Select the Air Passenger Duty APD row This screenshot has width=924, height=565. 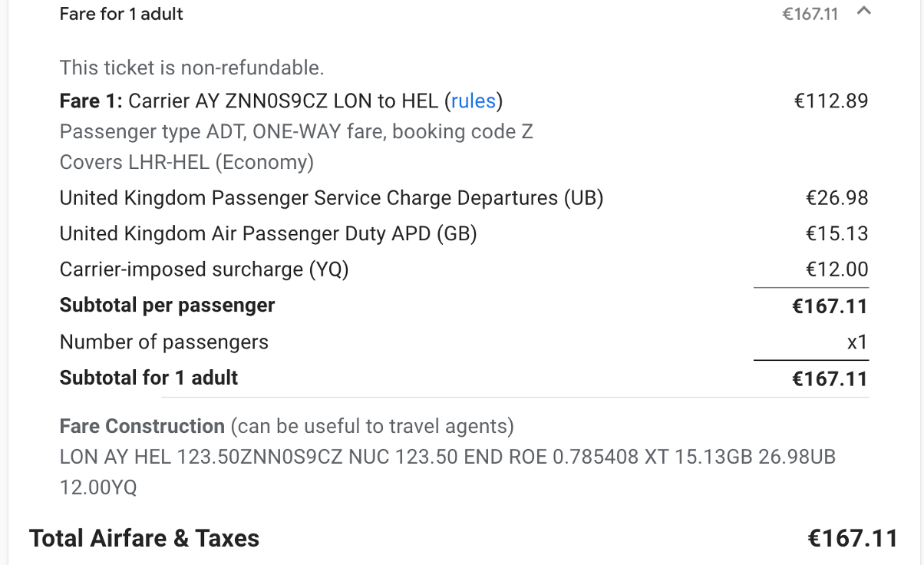269,233
